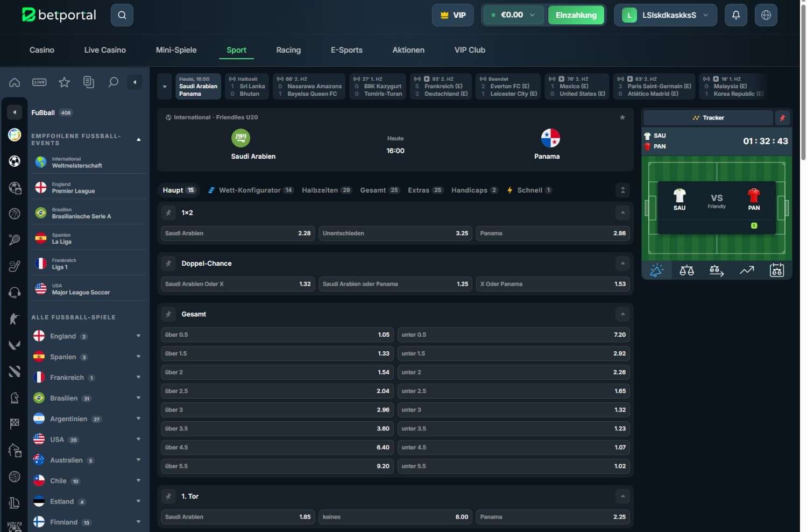Image resolution: width=807 pixels, height=532 pixels.
Task: Open Frankreich vs Deutschland live card
Action: coord(441,87)
